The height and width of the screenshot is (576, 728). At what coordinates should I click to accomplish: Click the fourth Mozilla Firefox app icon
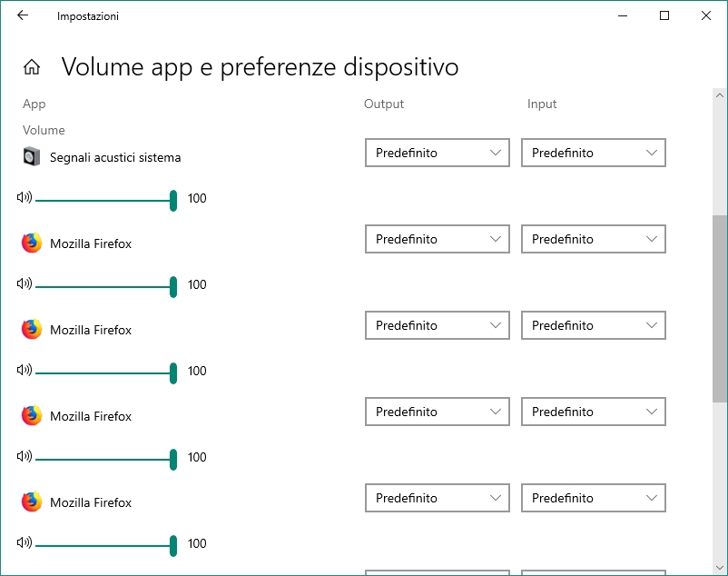pos(32,502)
